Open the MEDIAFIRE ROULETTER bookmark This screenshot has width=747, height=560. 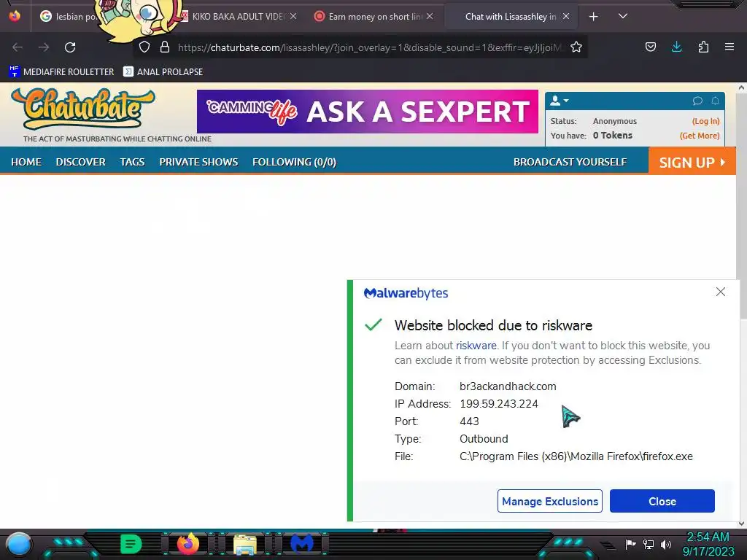61,72
